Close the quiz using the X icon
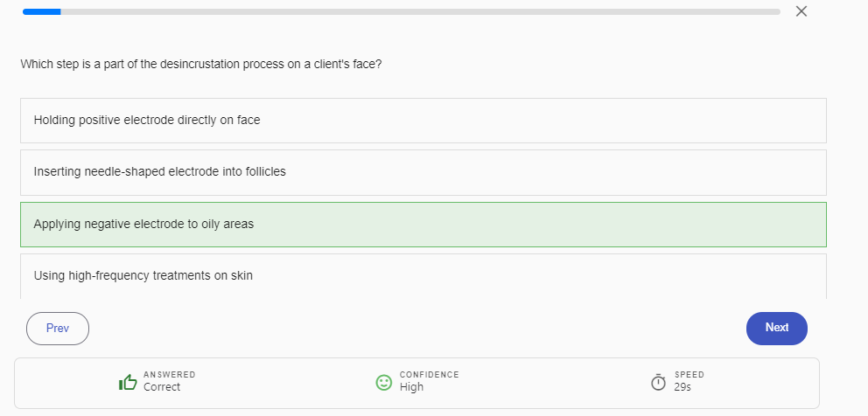Viewport: 868px width, 416px height. tap(801, 11)
